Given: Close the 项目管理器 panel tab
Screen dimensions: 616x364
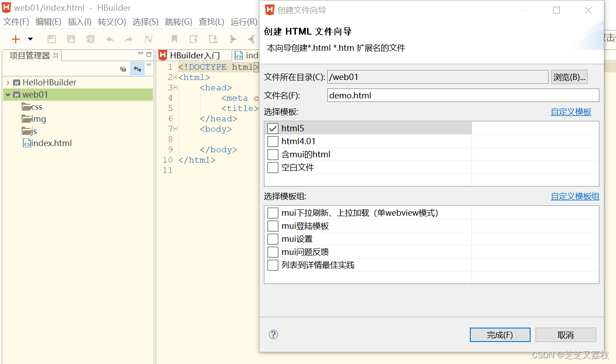Looking at the screenshot, I should [56, 55].
